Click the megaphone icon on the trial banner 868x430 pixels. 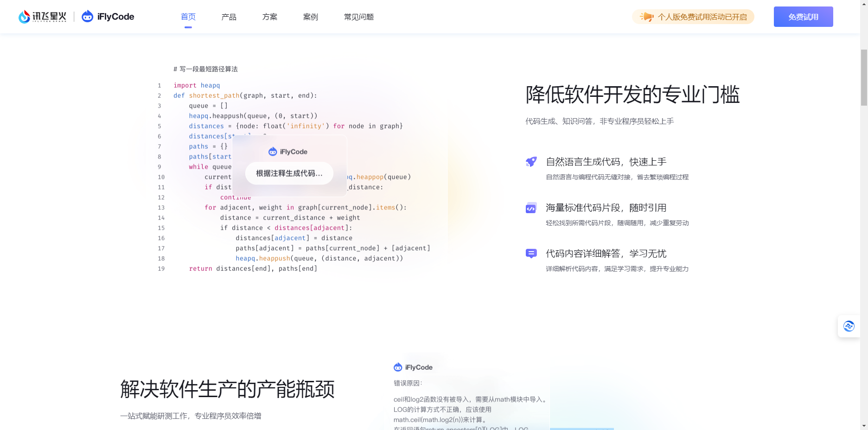646,16
